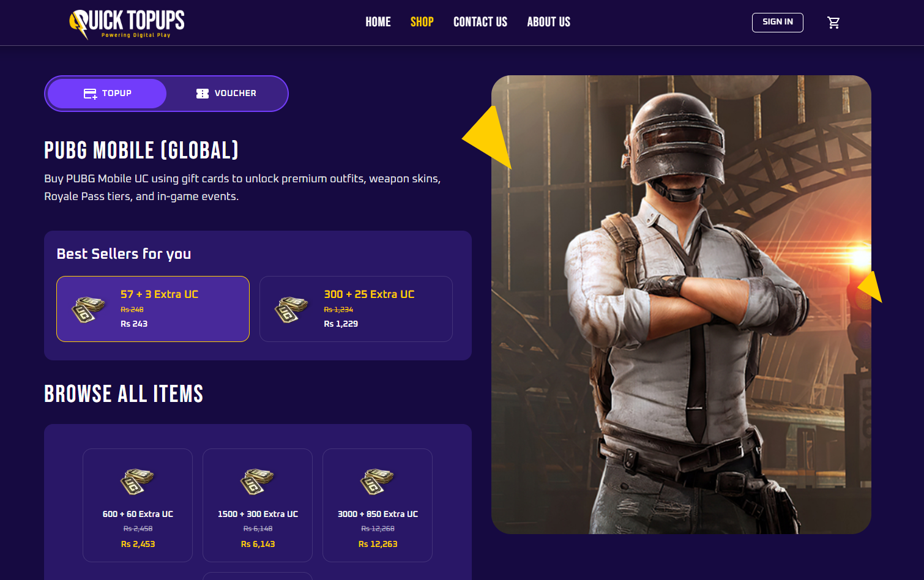
Task: Open the Contact Us page
Action: click(x=480, y=22)
